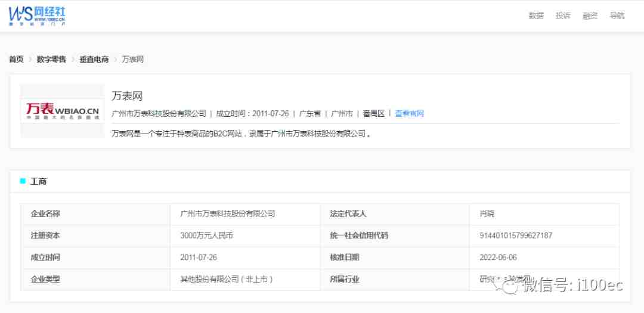Click the 统一社会信用代码 label cell
Screen dimensions: 644x313
pyautogui.click(x=395, y=235)
